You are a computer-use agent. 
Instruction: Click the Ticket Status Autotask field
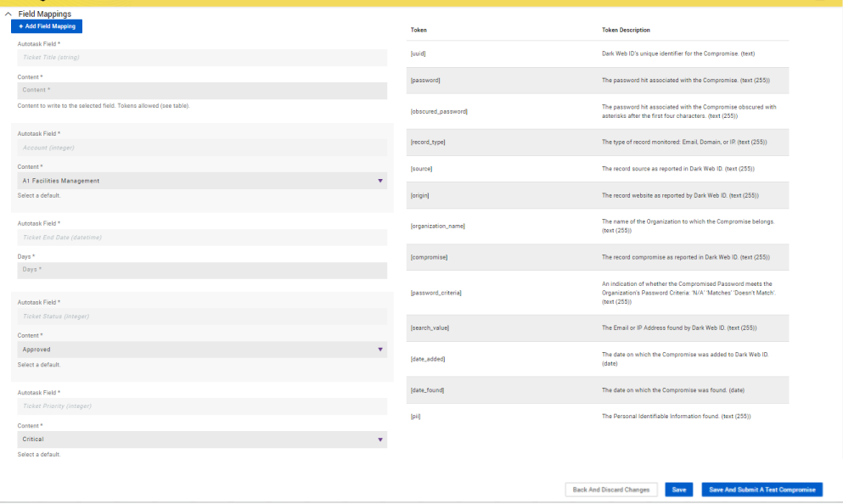[x=202, y=316]
